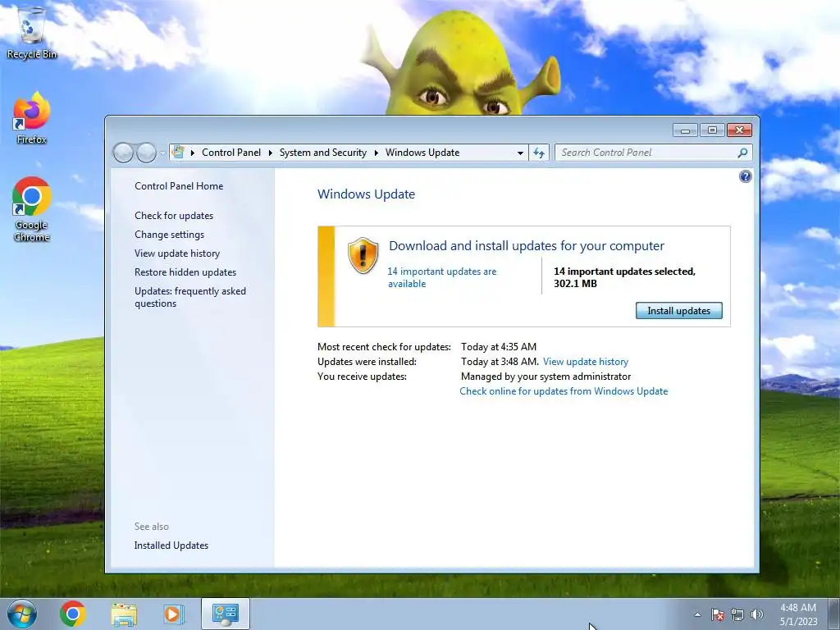Image resolution: width=840 pixels, height=630 pixels.
Task: Show hidden system tray icons
Action: [697, 614]
